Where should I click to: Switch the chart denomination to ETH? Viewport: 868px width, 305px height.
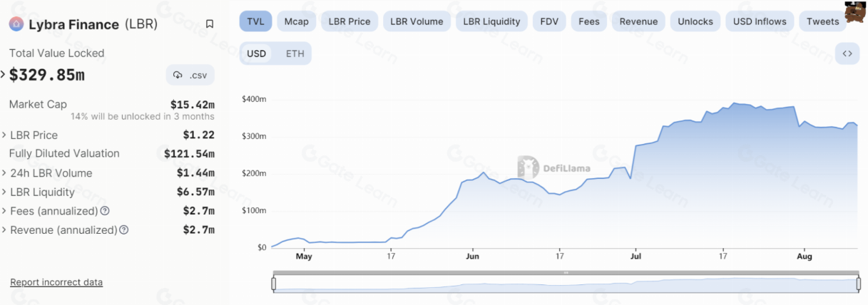click(295, 53)
